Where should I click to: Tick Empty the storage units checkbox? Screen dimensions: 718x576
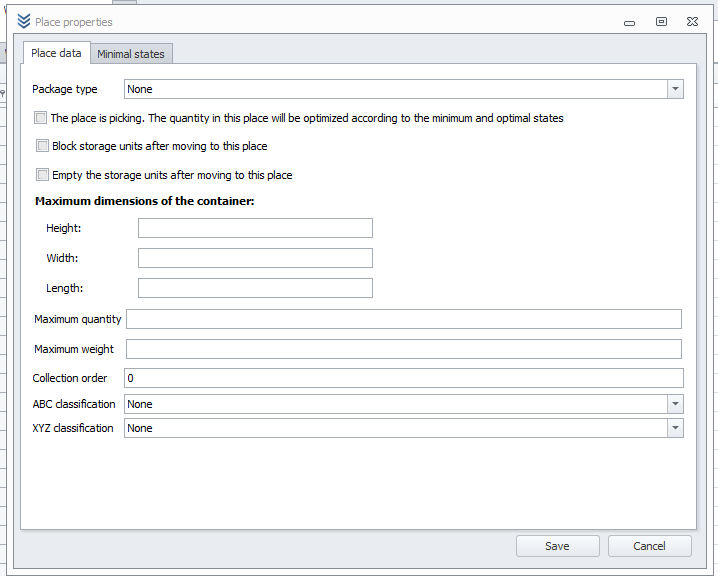click(x=42, y=174)
